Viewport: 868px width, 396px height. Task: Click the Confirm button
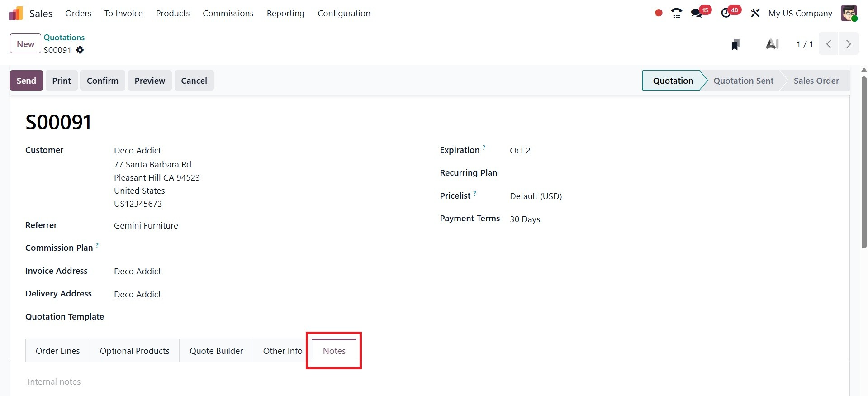click(x=103, y=81)
